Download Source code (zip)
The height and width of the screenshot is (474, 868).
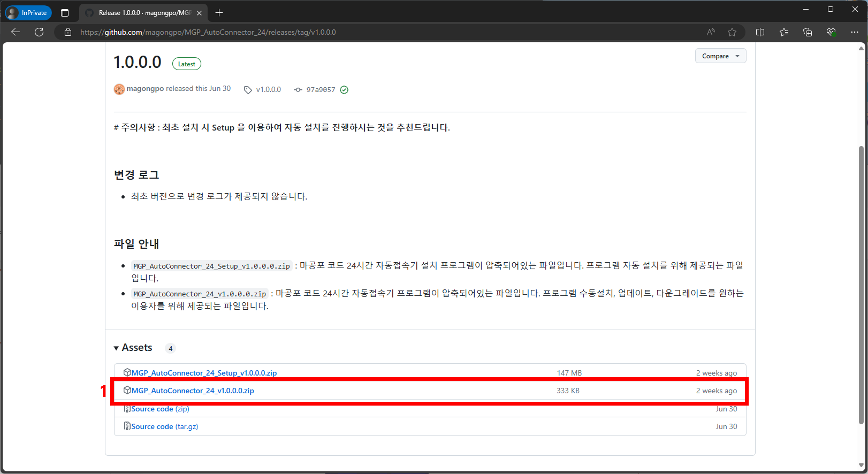[x=160, y=409]
